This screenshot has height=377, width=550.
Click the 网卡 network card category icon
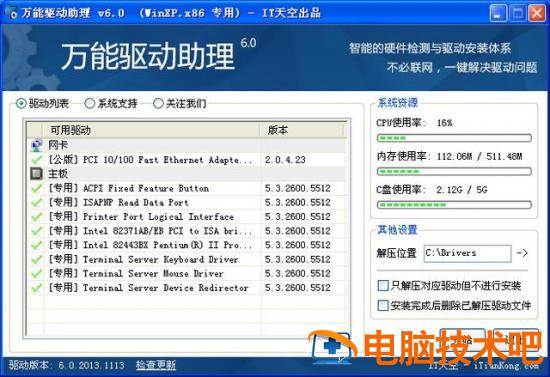point(36,145)
